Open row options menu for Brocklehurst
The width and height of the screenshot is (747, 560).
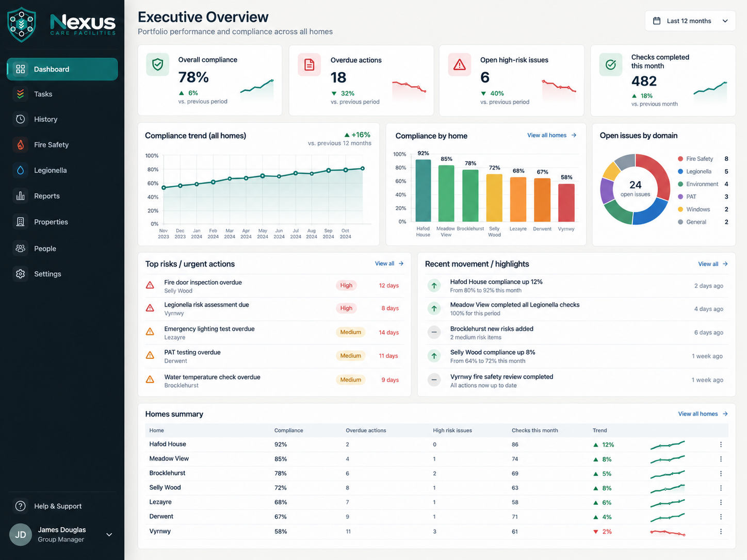click(x=721, y=473)
